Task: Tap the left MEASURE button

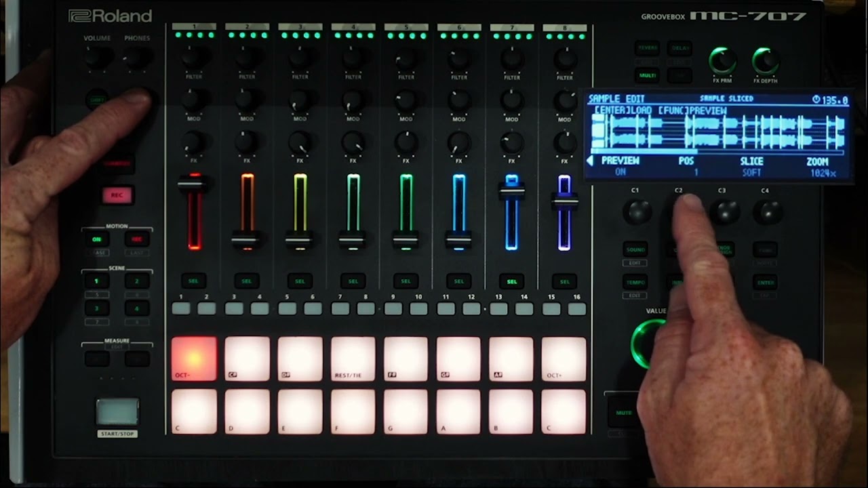Action: pos(96,359)
